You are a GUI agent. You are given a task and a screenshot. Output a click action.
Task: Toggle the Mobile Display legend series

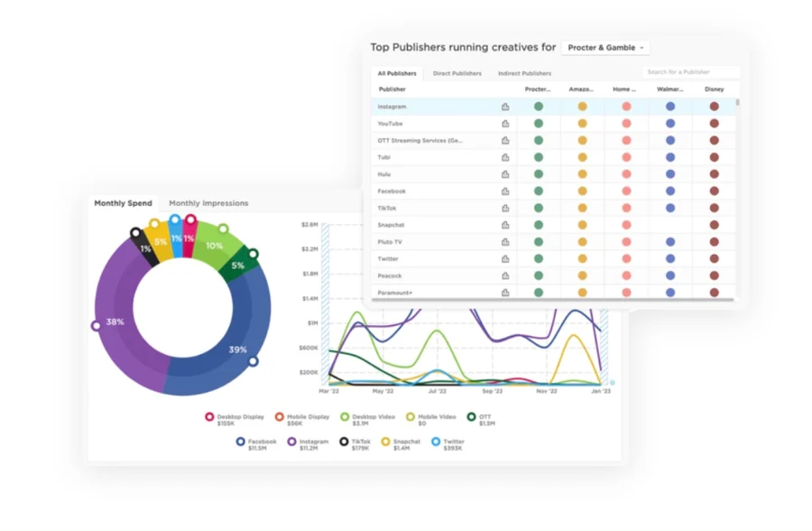pyautogui.click(x=302, y=420)
